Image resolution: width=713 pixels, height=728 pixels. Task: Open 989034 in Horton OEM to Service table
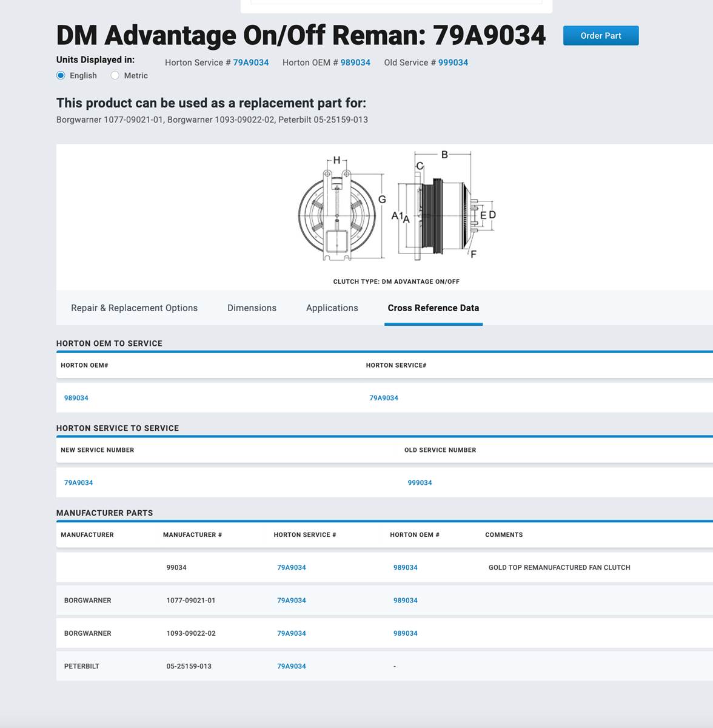[x=76, y=398]
